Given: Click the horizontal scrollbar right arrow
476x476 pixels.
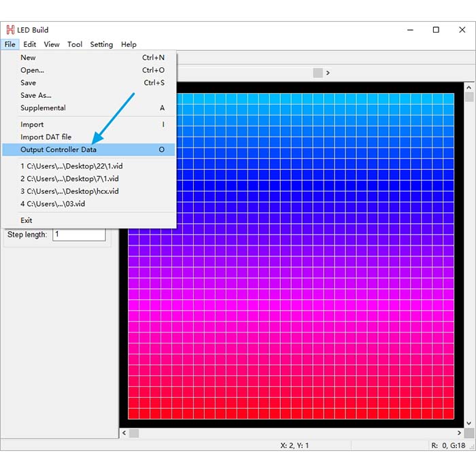Looking at the screenshot, I should point(459,433).
